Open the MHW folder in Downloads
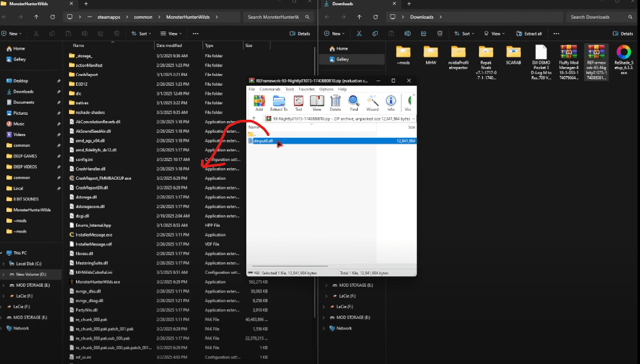 (x=431, y=55)
